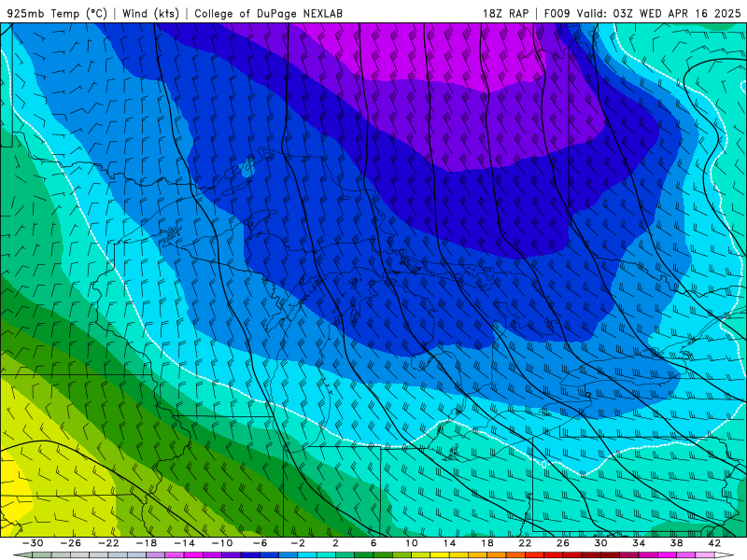This screenshot has height=560, width=747.
Task: Click the '-14' color scale label
Action: [184, 543]
